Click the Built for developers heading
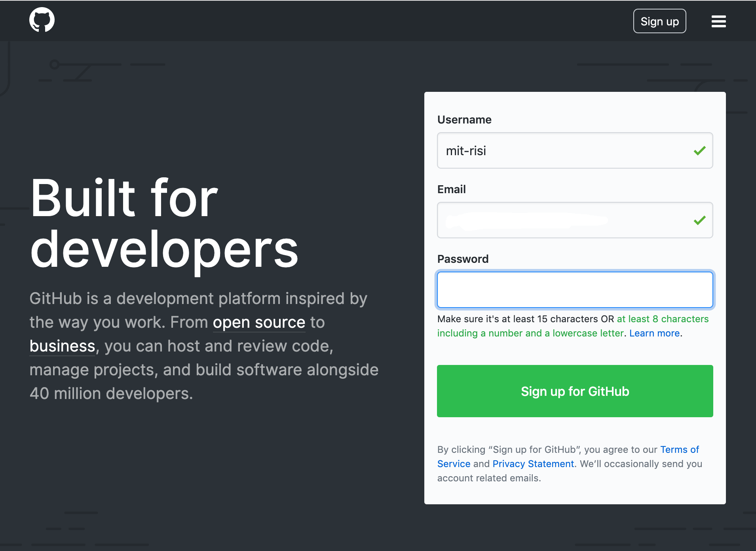Screen dimensions: 756x551 coord(164,222)
